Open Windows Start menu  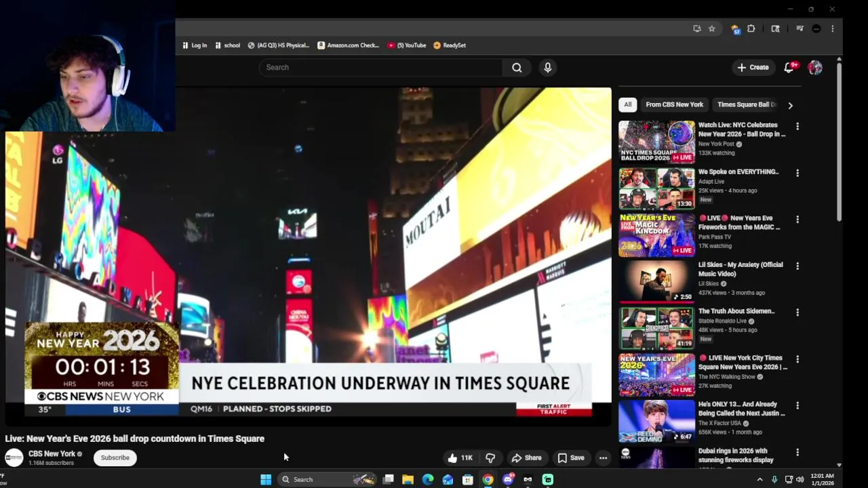(x=266, y=479)
